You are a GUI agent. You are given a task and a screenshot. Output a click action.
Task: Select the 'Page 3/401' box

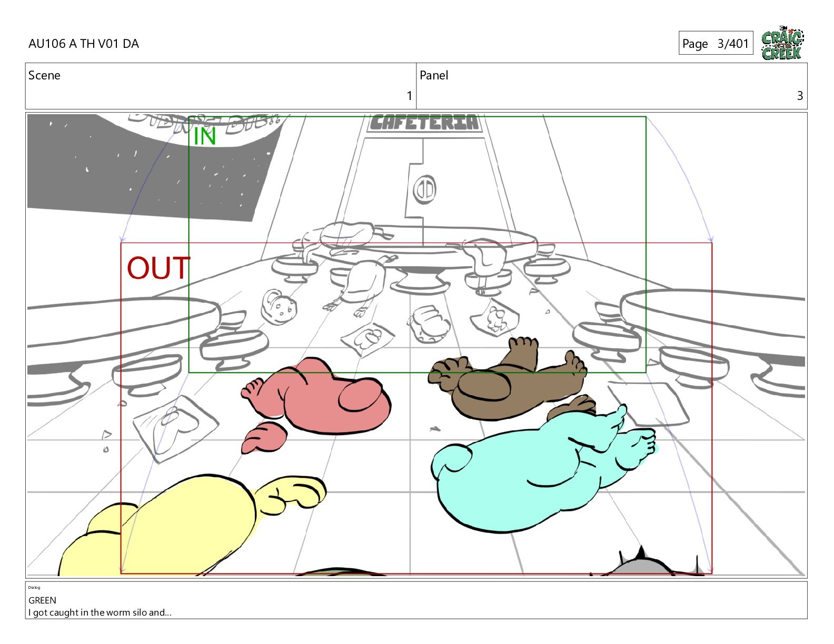716,43
